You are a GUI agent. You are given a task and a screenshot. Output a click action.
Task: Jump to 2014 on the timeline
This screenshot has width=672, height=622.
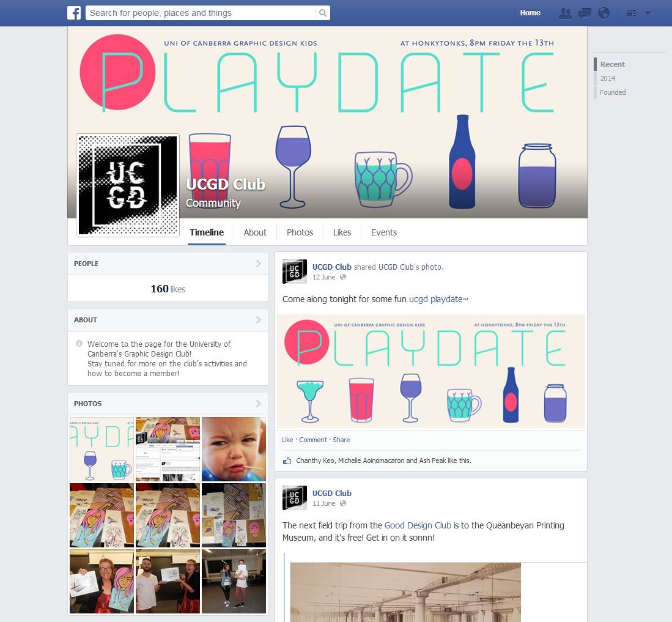pyautogui.click(x=607, y=78)
